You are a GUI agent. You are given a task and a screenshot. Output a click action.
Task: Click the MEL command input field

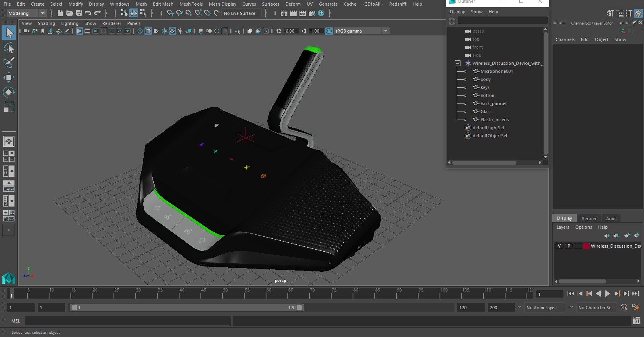pyautogui.click(x=128, y=321)
